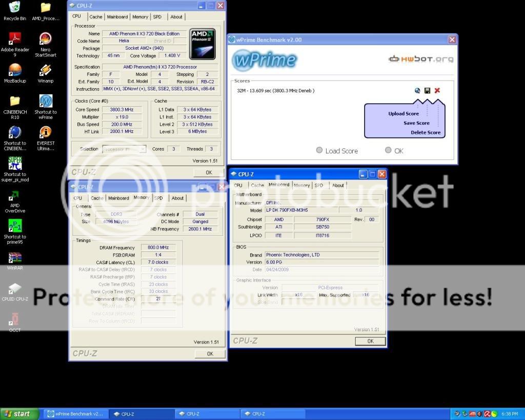Image resolution: width=525 pixels, height=420 pixels.
Task: Click Upload Score in the wPrime popup
Action: [403, 113]
